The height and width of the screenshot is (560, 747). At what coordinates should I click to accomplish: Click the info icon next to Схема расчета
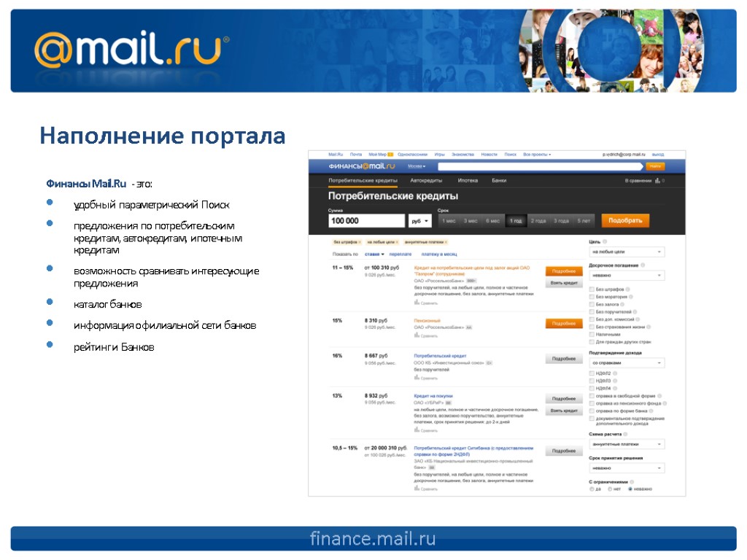[x=625, y=435]
